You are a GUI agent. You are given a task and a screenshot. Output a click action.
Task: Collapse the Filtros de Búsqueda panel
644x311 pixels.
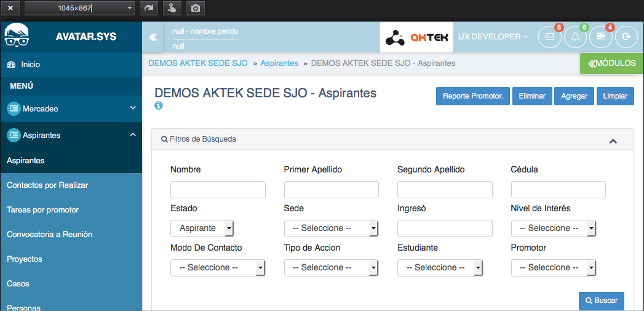pyautogui.click(x=613, y=141)
